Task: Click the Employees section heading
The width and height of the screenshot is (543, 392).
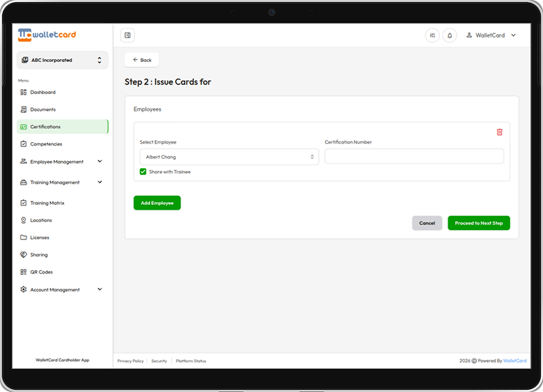Action: pos(148,110)
